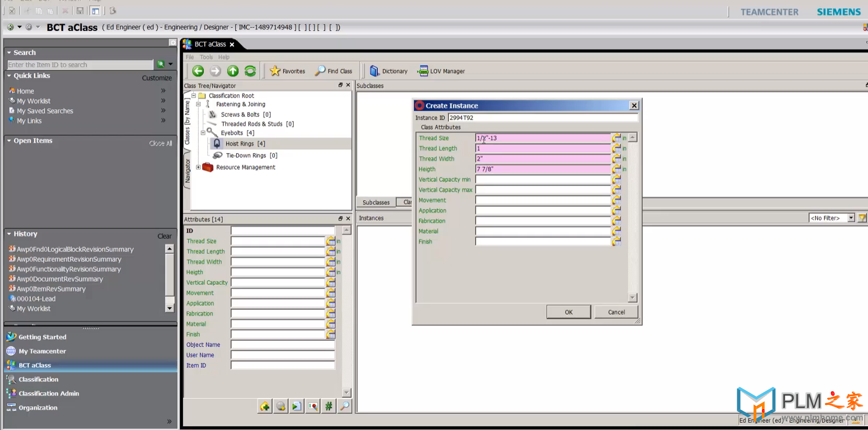The height and width of the screenshot is (430, 868).
Task: Switch to the Navigator vertical tab
Action: (x=187, y=171)
